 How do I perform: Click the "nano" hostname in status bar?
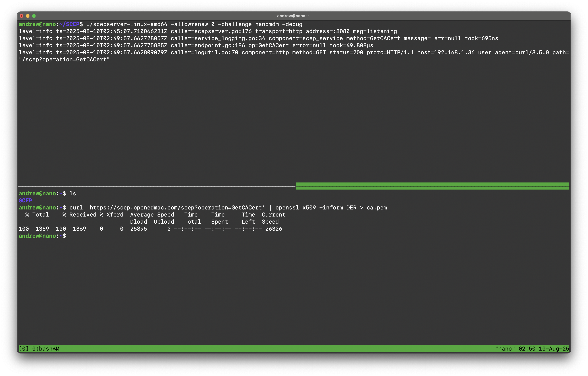(505, 349)
